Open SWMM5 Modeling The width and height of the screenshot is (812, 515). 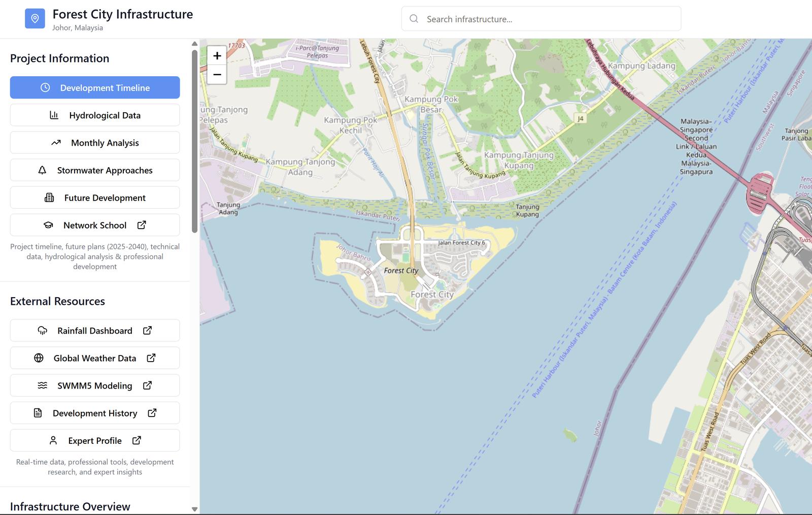[95, 385]
